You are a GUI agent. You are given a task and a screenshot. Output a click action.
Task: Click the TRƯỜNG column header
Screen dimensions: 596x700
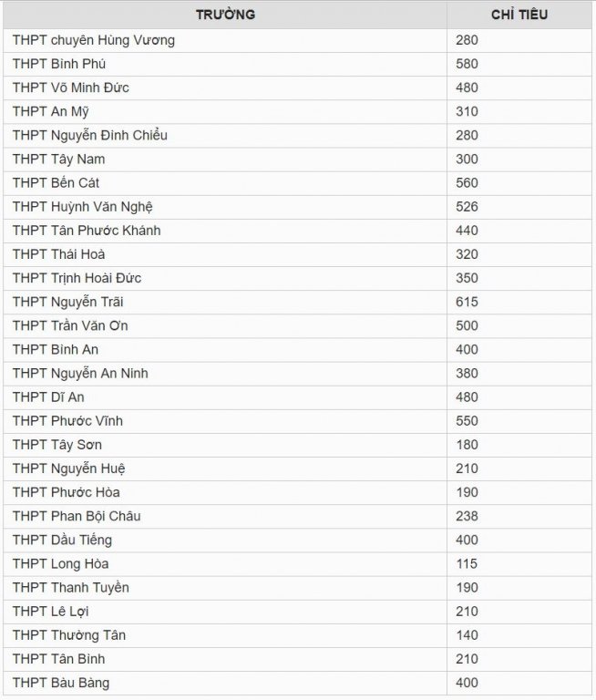(225, 15)
